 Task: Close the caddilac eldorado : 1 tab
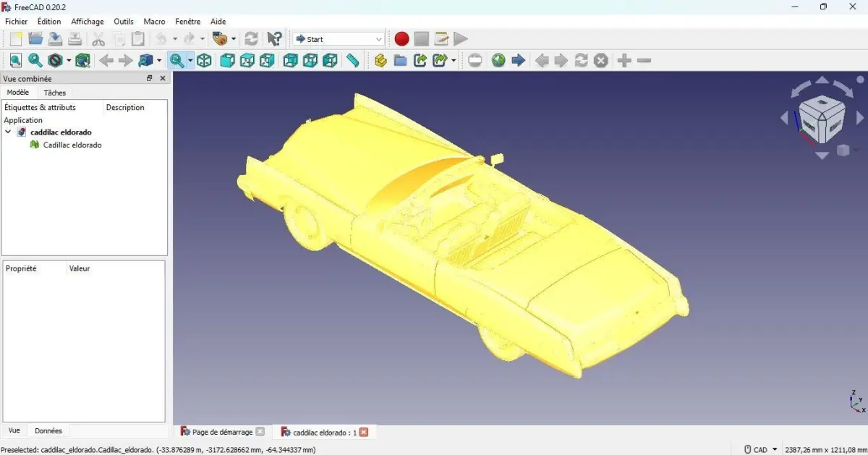coord(364,432)
